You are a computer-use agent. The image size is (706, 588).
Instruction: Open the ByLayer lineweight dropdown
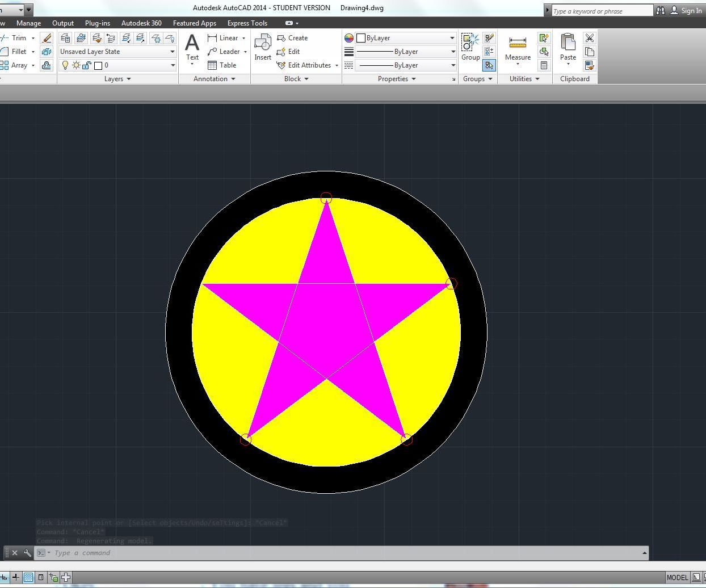point(406,52)
